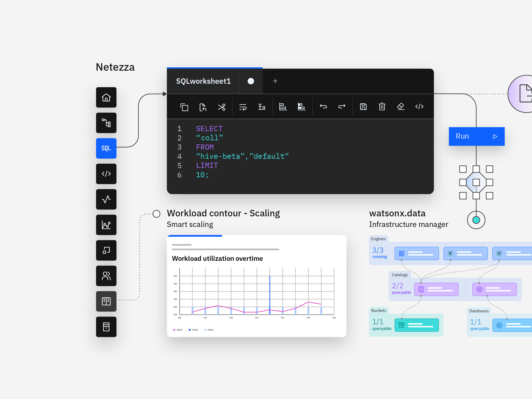Click the Buckets card with archive icon
The width and height of the screenshot is (532, 399).
click(x=417, y=325)
